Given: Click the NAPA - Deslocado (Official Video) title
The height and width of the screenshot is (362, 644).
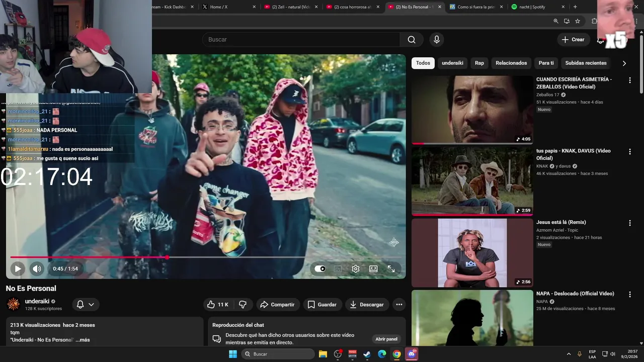Looking at the screenshot, I should click(x=575, y=294).
